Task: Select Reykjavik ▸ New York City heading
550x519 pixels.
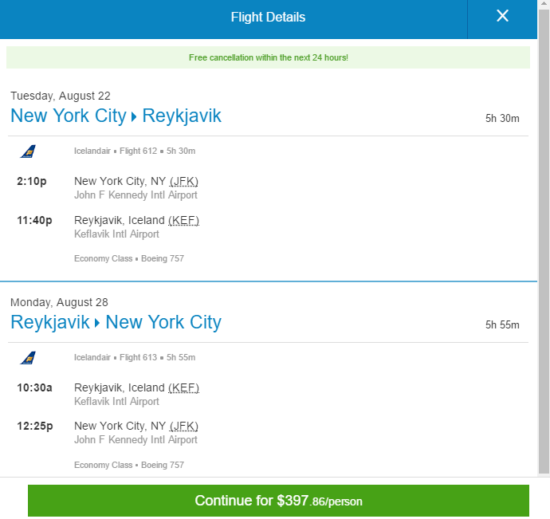Action: tap(116, 322)
